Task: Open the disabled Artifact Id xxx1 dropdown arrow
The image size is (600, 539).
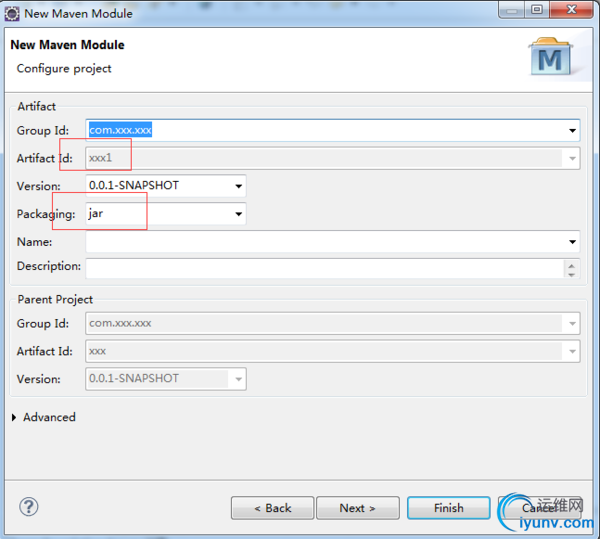Action: (x=572, y=158)
